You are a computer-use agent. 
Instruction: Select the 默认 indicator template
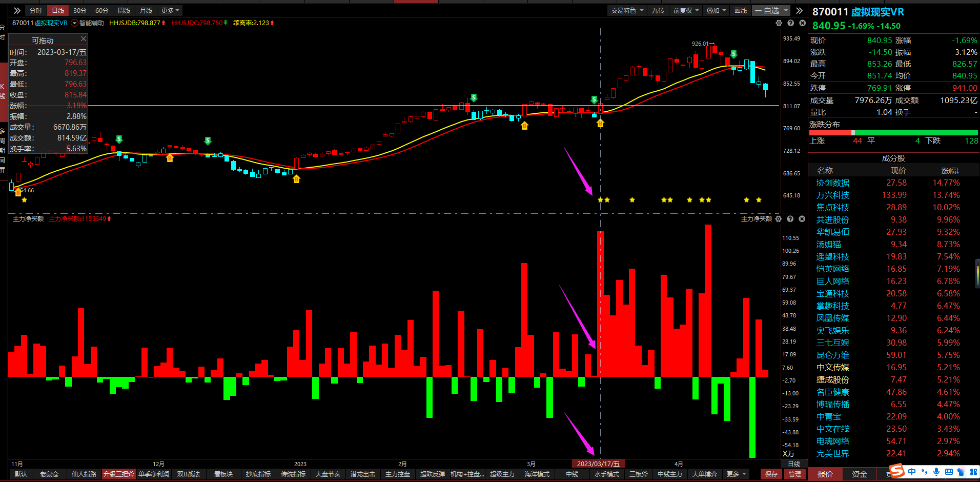click(x=21, y=474)
